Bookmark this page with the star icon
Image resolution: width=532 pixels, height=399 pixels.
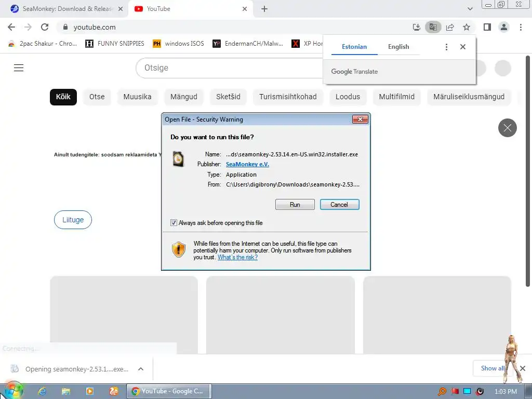click(x=467, y=27)
